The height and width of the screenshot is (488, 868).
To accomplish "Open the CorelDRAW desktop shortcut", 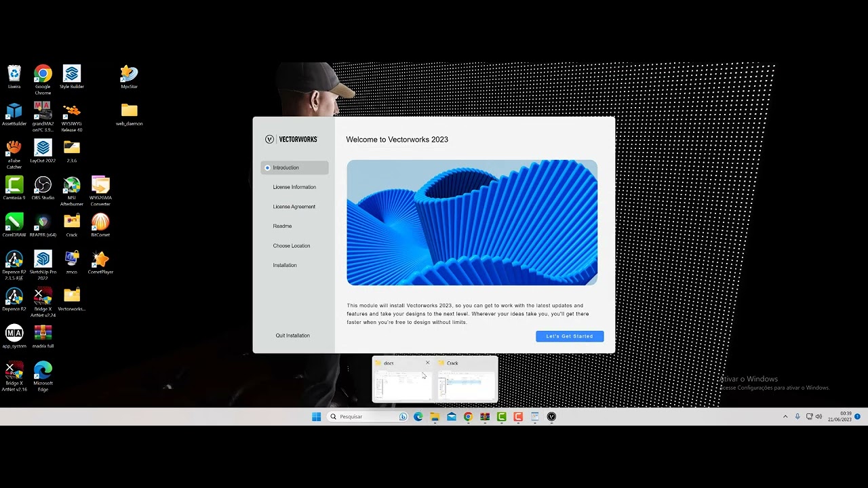I will tap(14, 225).
